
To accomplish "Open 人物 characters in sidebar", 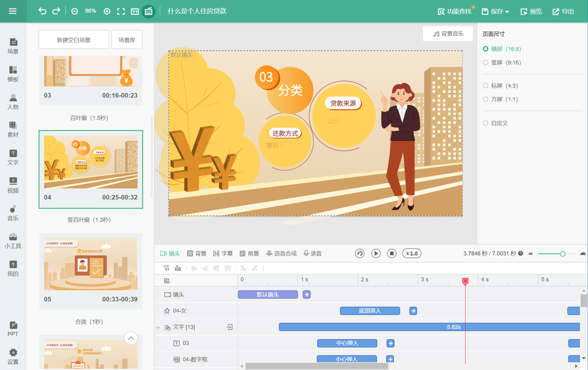I will click(13, 102).
